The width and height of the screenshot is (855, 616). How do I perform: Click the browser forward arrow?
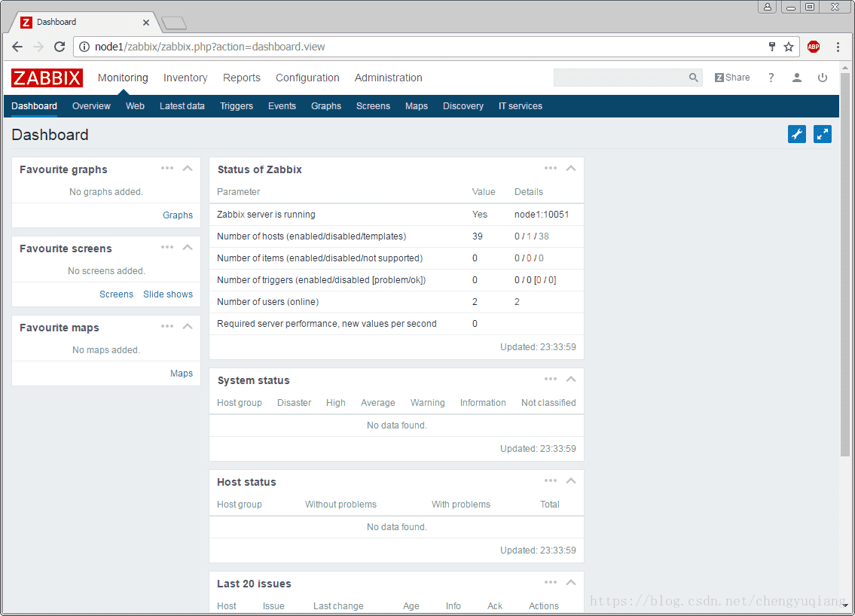coord(38,47)
